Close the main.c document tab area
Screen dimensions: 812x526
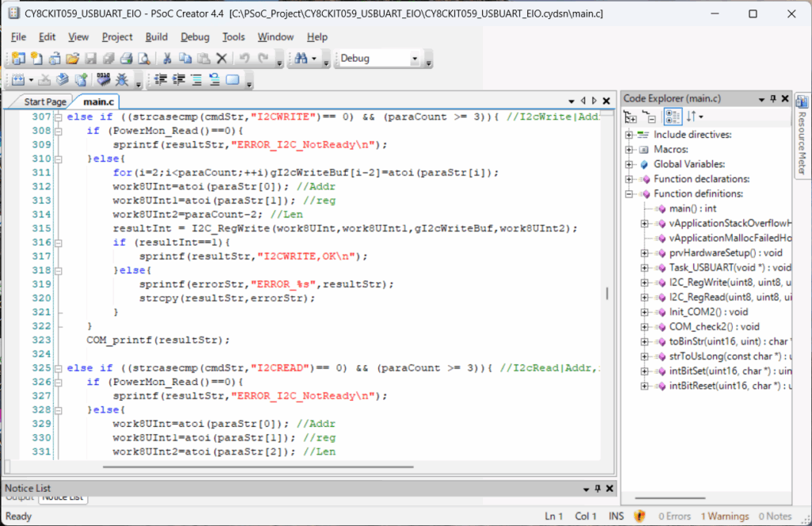[x=607, y=101]
